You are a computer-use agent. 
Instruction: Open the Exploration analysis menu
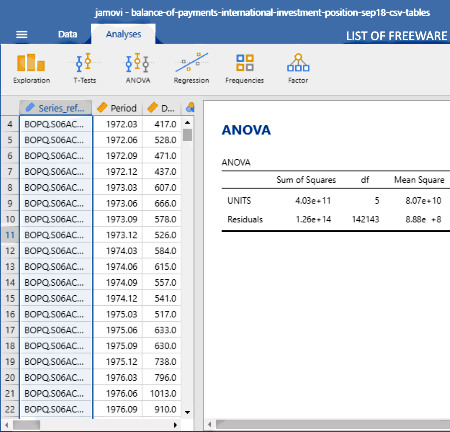tap(32, 69)
